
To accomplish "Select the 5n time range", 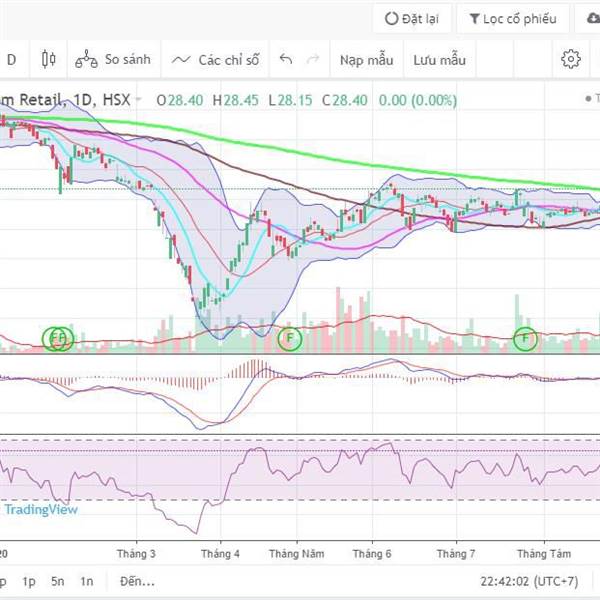I will coord(58,581).
